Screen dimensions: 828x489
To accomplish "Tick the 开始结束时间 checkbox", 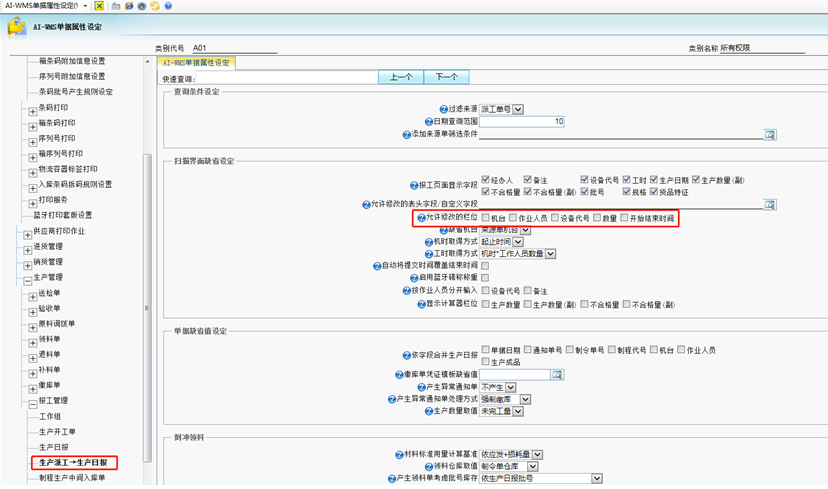I will [x=623, y=217].
